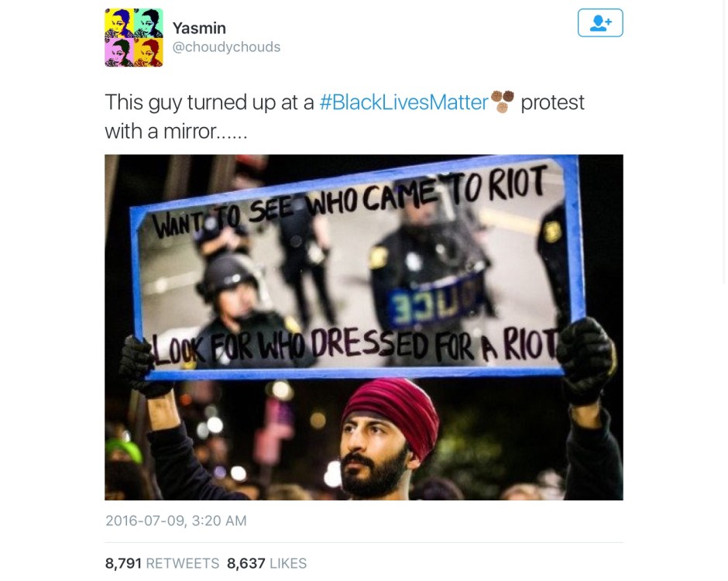
Task: Click the RETWEETS label
Action: coord(183,563)
